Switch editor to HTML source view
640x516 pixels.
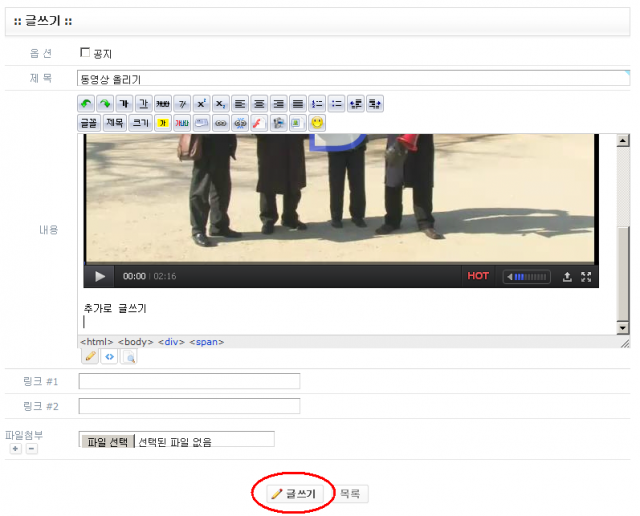click(108, 356)
